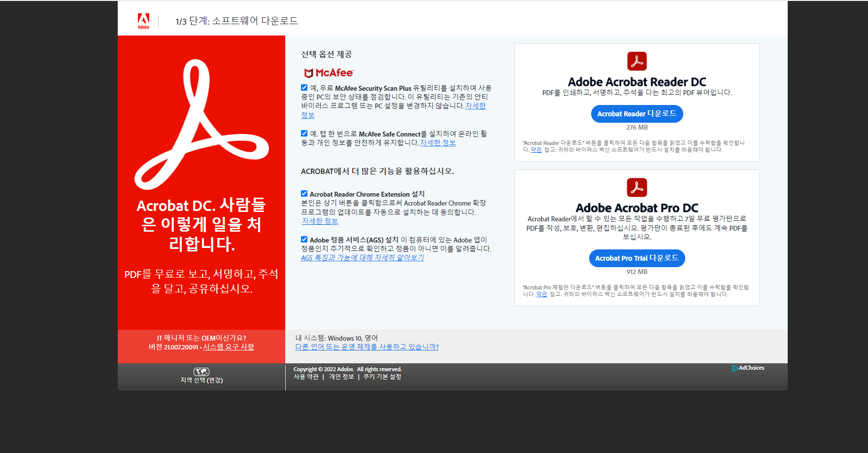The image size is (868, 453).
Task: Click the 선택 옵션 제공 heading
Action: 327,54
